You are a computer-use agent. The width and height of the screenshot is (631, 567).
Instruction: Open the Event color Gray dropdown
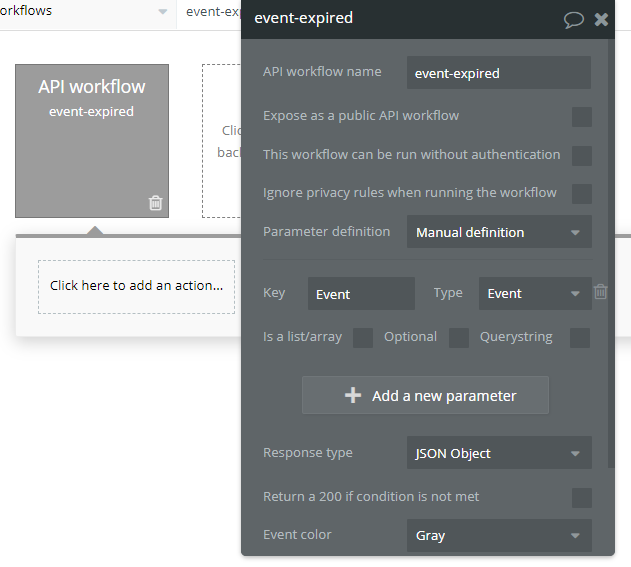(498, 535)
